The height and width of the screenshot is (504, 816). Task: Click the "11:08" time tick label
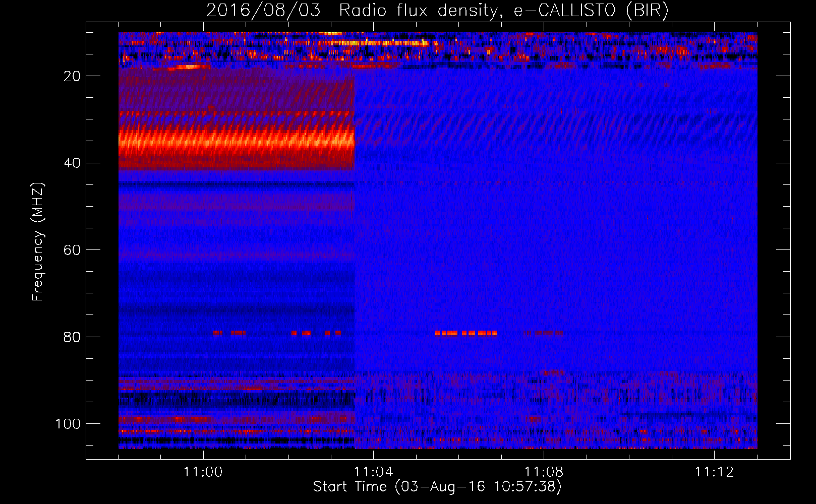544,472
